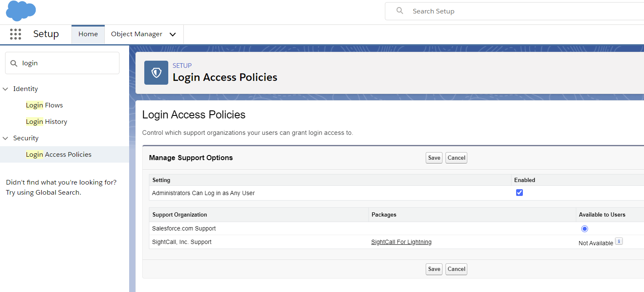Click the top Cancel button
644x292 pixels.
tap(456, 158)
